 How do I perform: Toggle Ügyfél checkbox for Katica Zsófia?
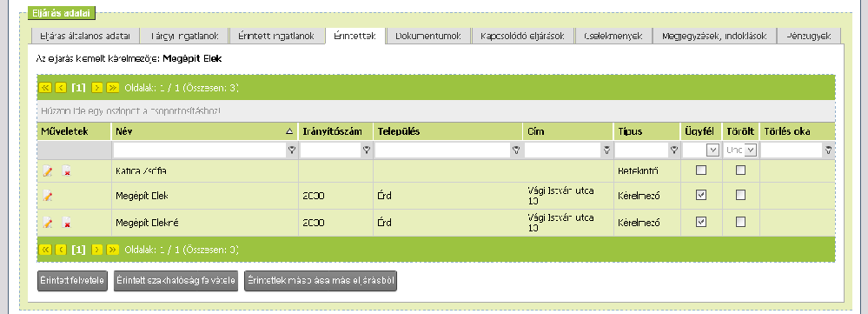pos(701,170)
